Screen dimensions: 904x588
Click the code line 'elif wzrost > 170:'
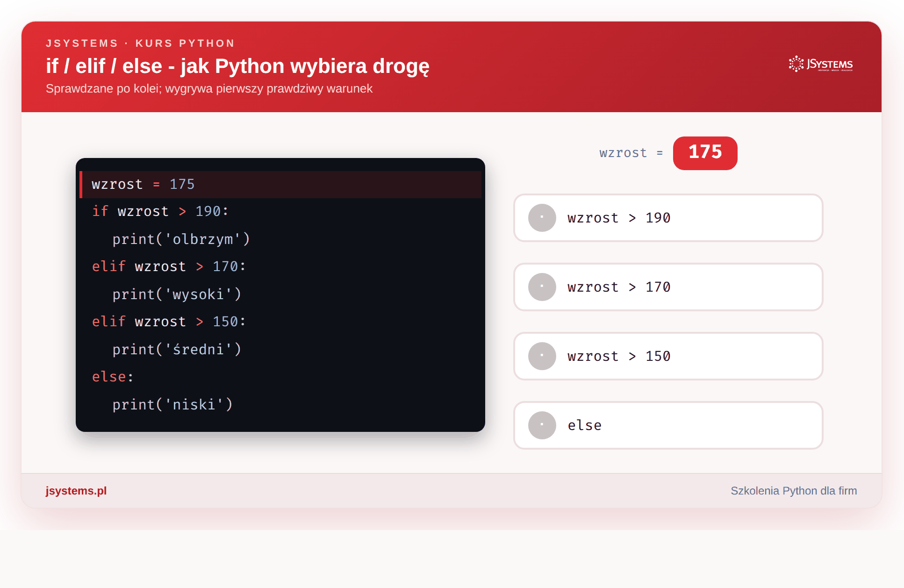pyautogui.click(x=169, y=266)
